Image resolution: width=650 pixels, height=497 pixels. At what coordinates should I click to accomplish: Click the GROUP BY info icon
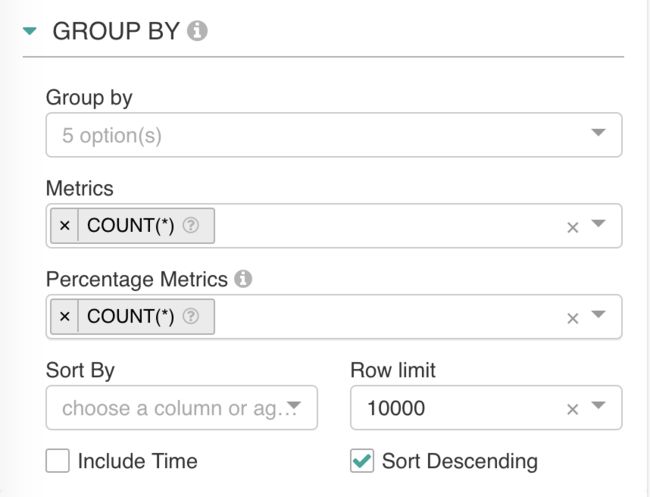(x=197, y=31)
